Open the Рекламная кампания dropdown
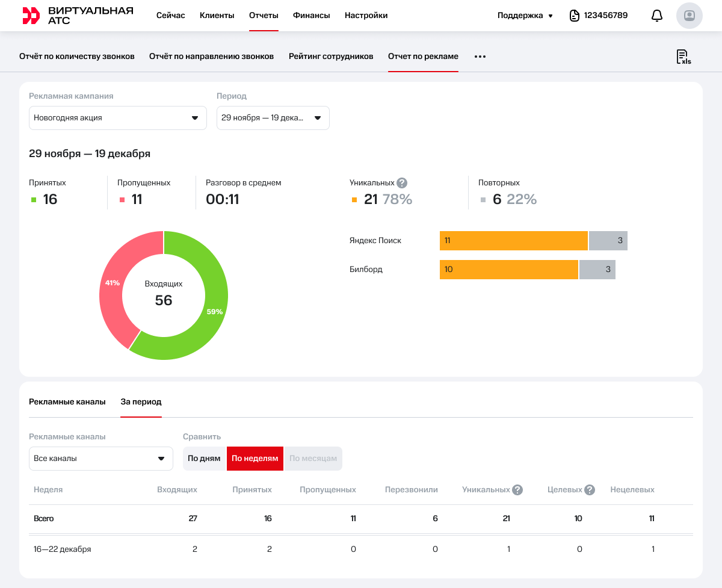The image size is (722, 588). click(117, 118)
